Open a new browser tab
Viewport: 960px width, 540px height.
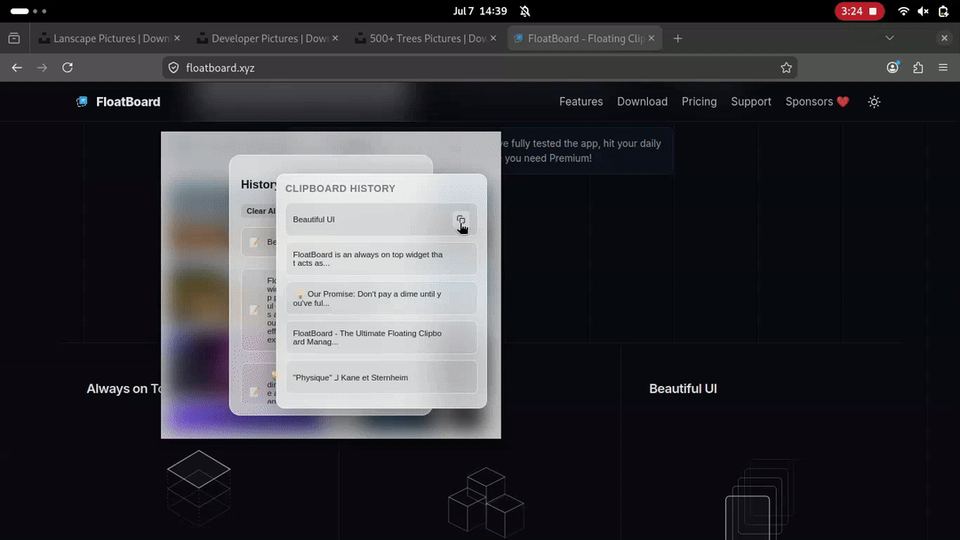pos(677,39)
